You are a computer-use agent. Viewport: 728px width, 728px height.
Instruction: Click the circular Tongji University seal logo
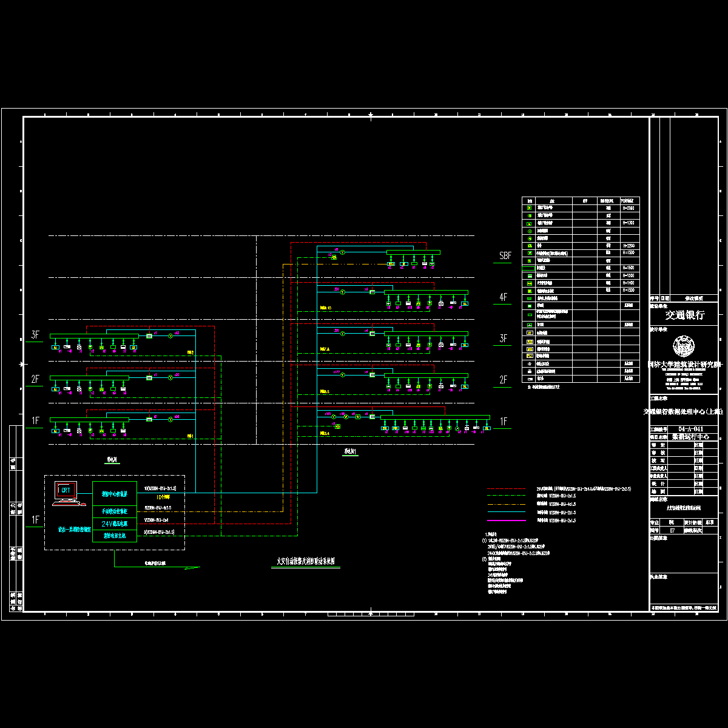[x=685, y=346]
